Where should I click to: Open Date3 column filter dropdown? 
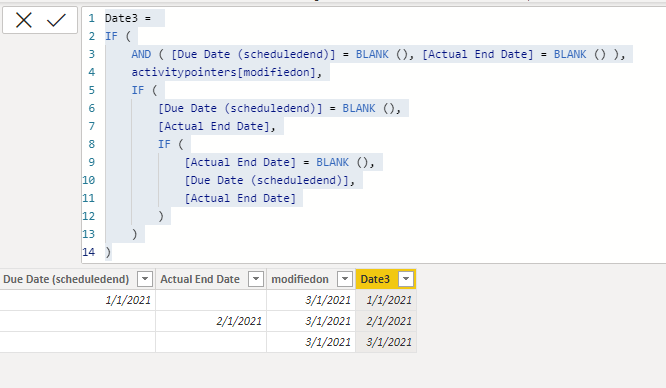406,279
